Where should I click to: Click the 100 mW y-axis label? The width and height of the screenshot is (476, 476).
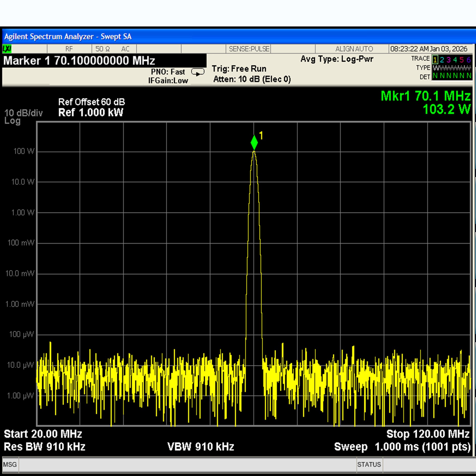coord(21,243)
